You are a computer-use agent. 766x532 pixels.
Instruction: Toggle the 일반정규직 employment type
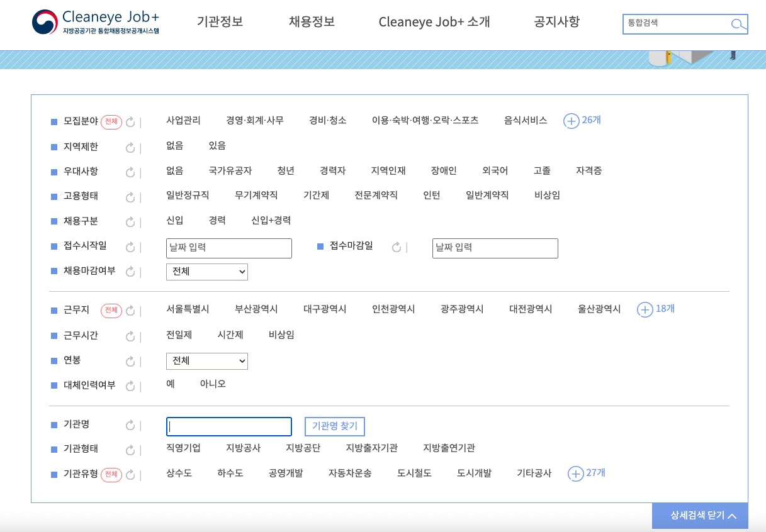[188, 196]
